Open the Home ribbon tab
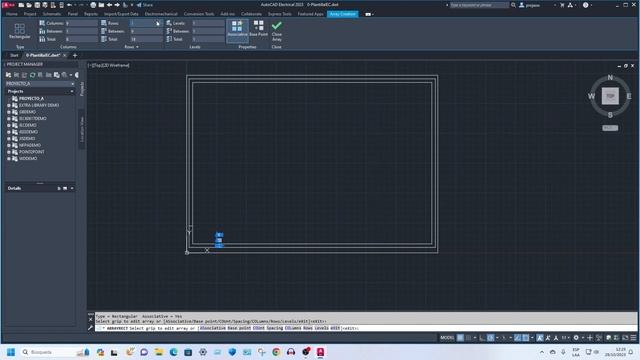The image size is (640, 360). [11, 14]
